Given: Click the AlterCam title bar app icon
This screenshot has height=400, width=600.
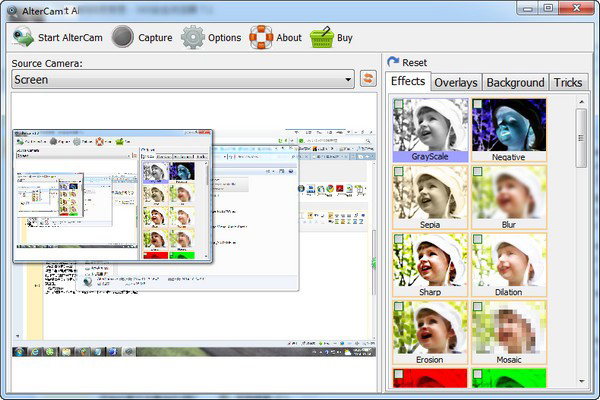Looking at the screenshot, I should click(12, 11).
